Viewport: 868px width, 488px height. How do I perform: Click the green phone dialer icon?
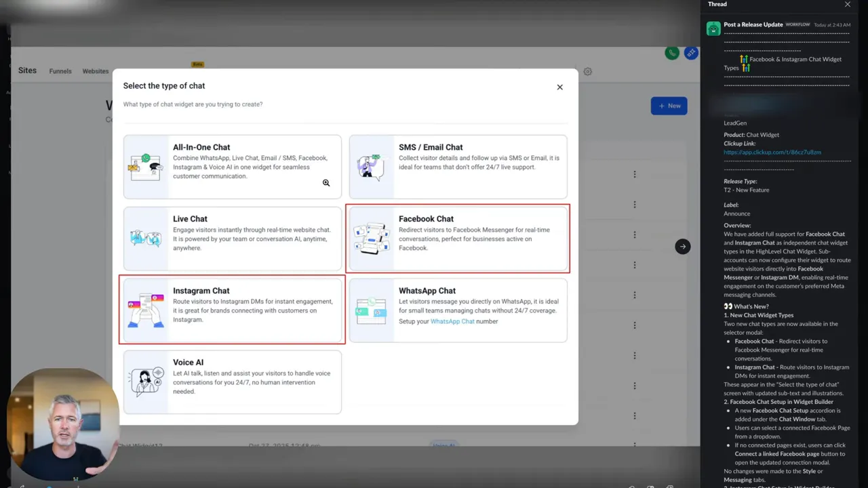click(672, 53)
